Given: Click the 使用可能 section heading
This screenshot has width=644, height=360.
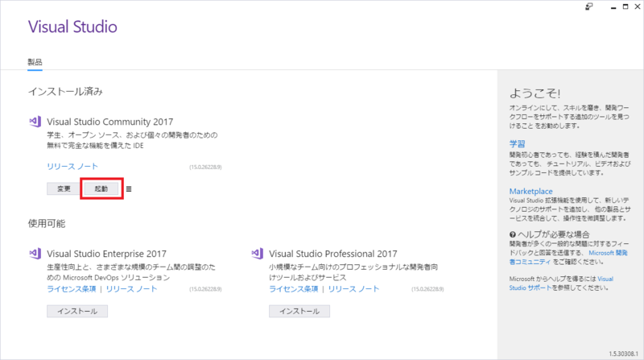Looking at the screenshot, I should (47, 224).
